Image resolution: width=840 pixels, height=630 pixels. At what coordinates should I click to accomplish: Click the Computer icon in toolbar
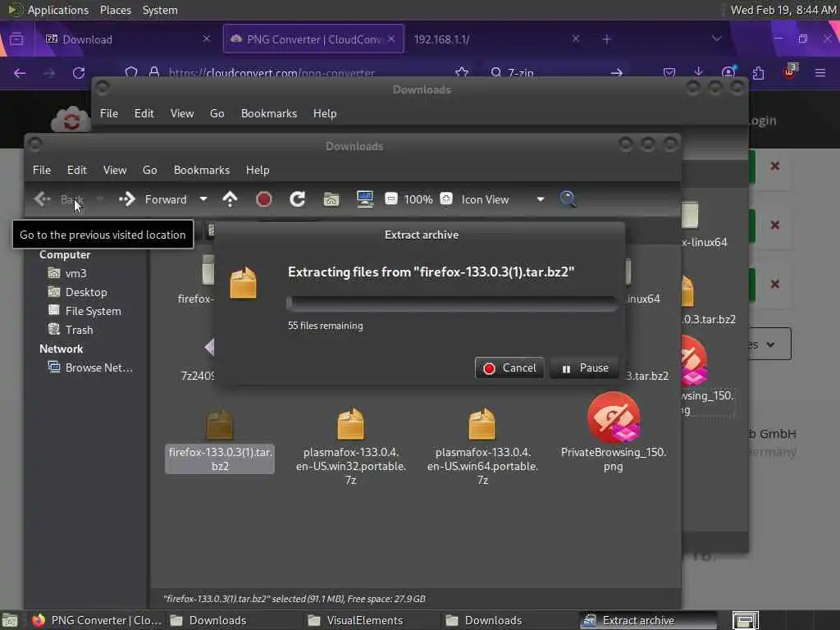point(365,199)
